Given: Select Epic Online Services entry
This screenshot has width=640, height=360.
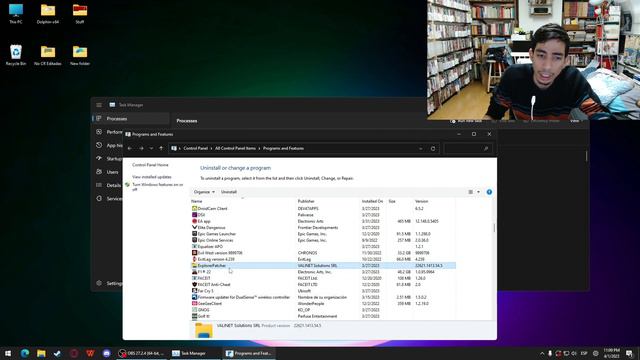Looking at the screenshot, I should [x=323, y=240].
